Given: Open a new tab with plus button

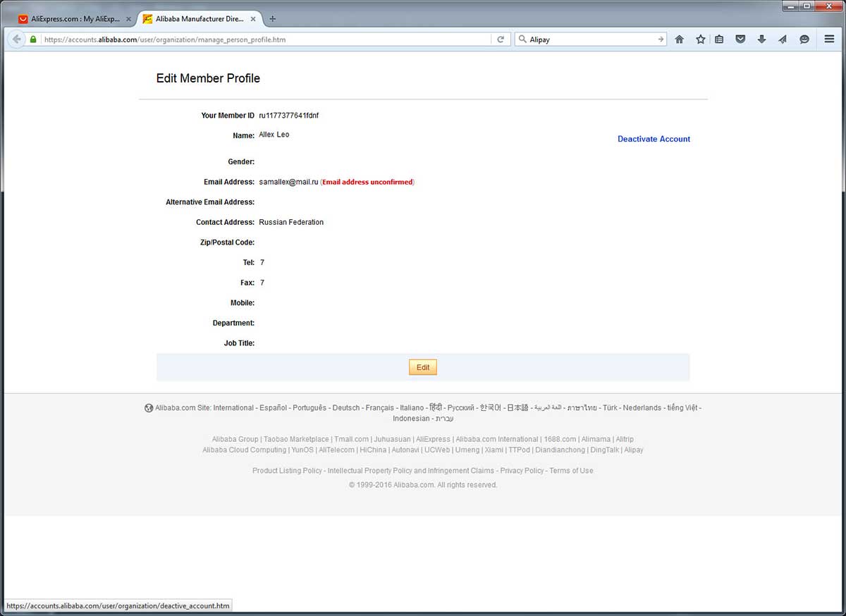Looking at the screenshot, I should 273,19.
